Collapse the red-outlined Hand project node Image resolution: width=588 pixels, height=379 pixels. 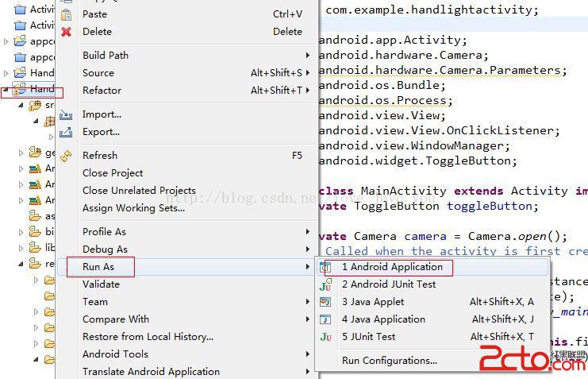point(6,90)
